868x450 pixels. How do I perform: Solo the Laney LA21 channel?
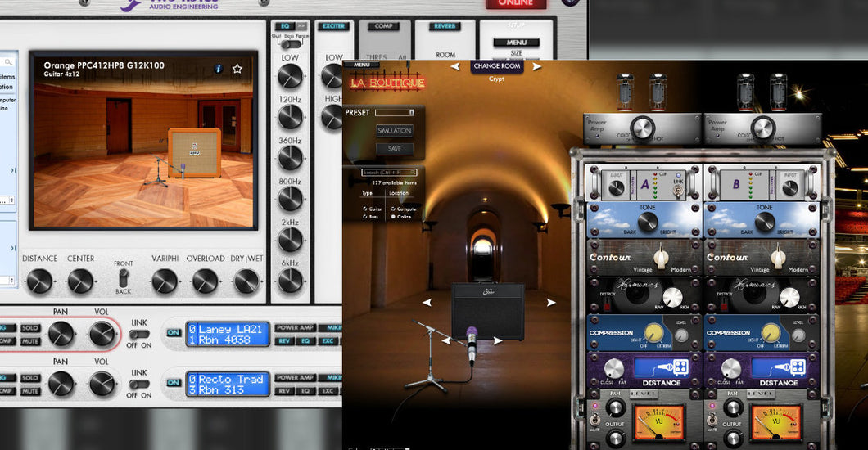[x=30, y=328]
